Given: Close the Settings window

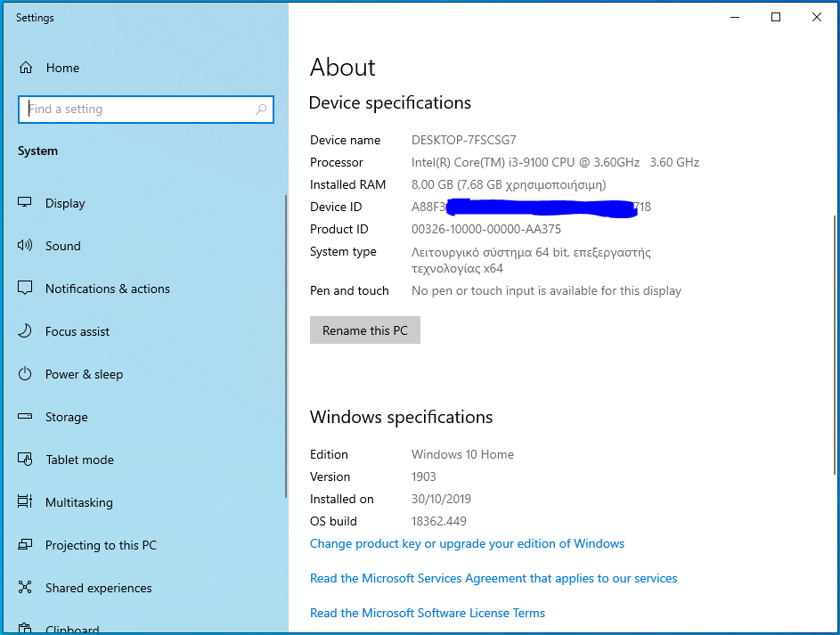Looking at the screenshot, I should [x=817, y=17].
